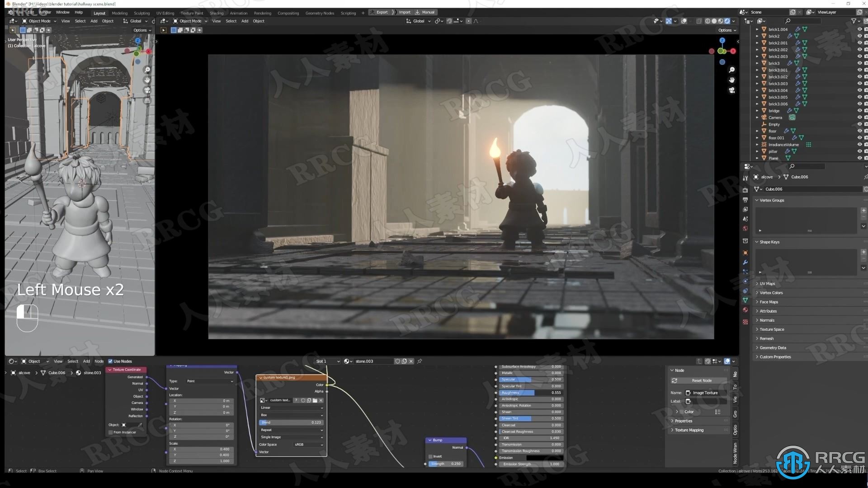Toggle Invert checkbox on Bump node
Screen dimensions: 868x488
point(431,456)
